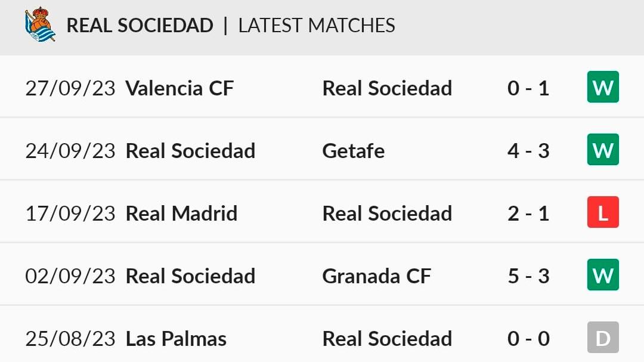Select the 4 - 3 score against Getafe

(x=528, y=151)
